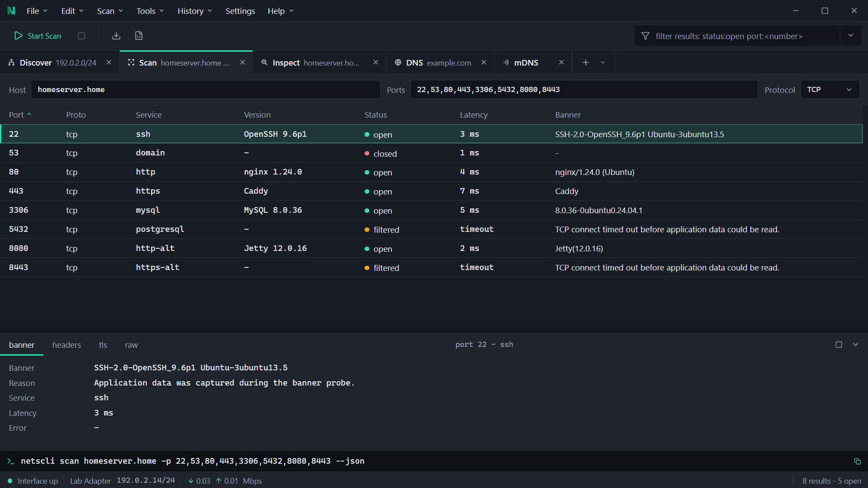Select the port 8443 https-alt row
Screen dimensions: 868x488
coord(431,267)
